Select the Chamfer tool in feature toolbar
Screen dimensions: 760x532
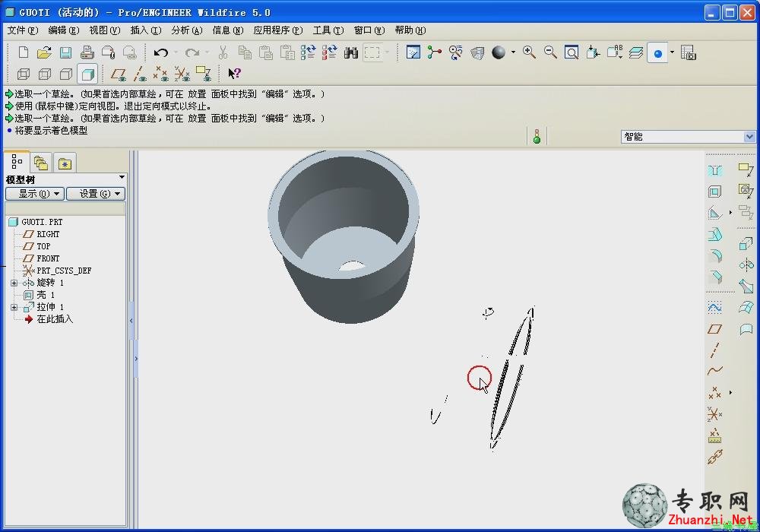click(x=715, y=277)
